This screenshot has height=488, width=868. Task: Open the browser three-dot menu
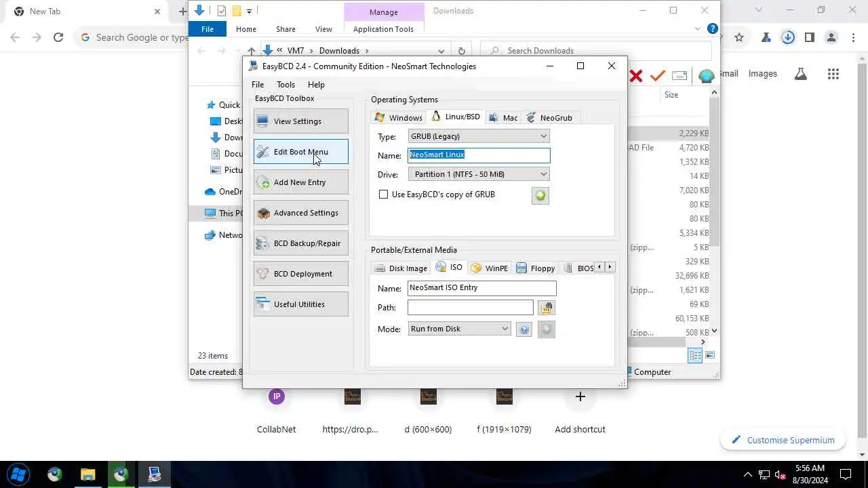(852, 38)
